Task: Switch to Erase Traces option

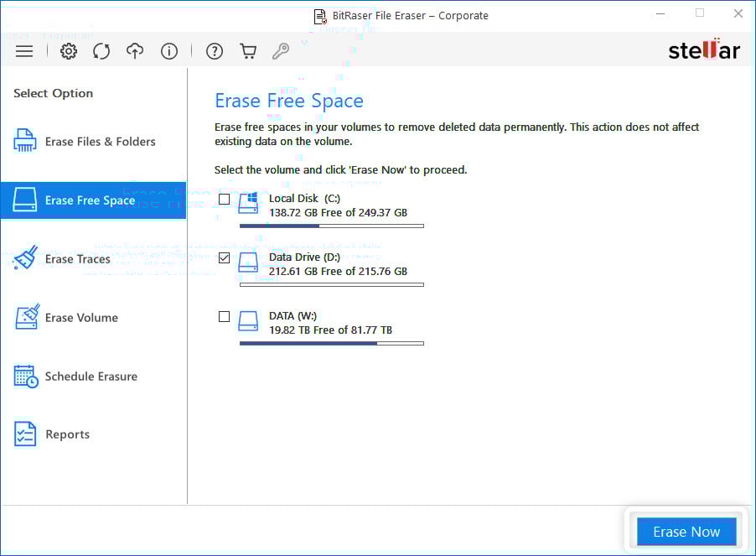Action: (x=93, y=259)
